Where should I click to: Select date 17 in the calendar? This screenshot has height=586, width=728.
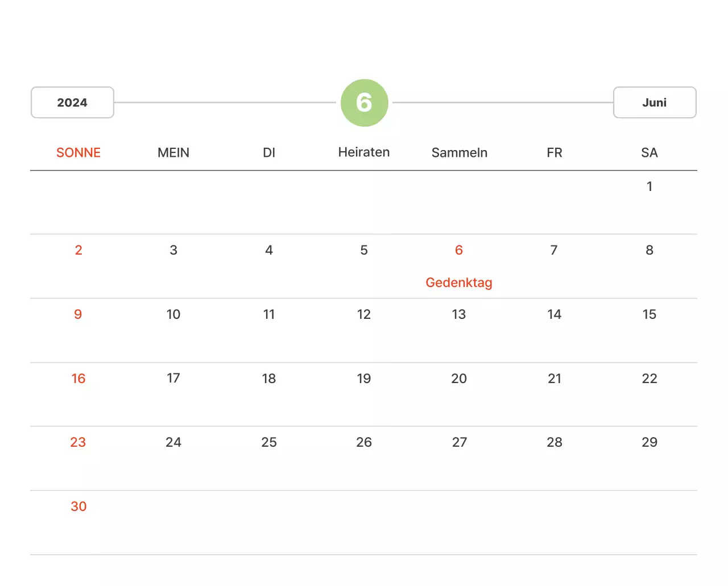(173, 378)
